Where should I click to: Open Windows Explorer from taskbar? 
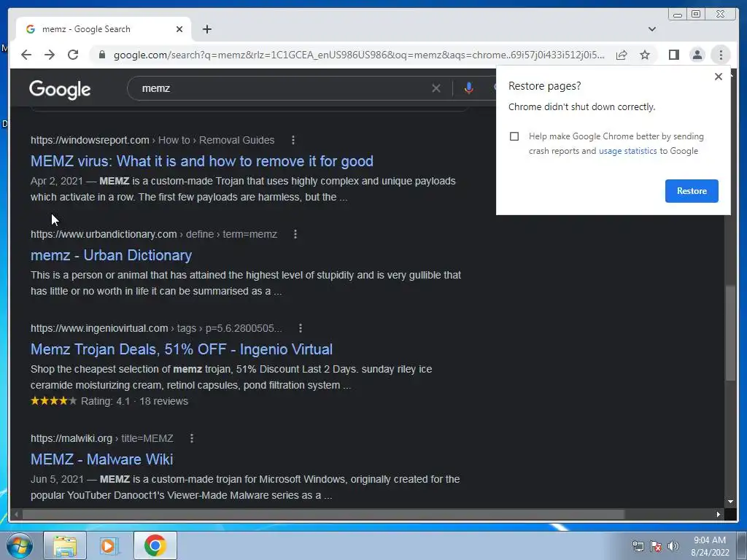(x=65, y=545)
